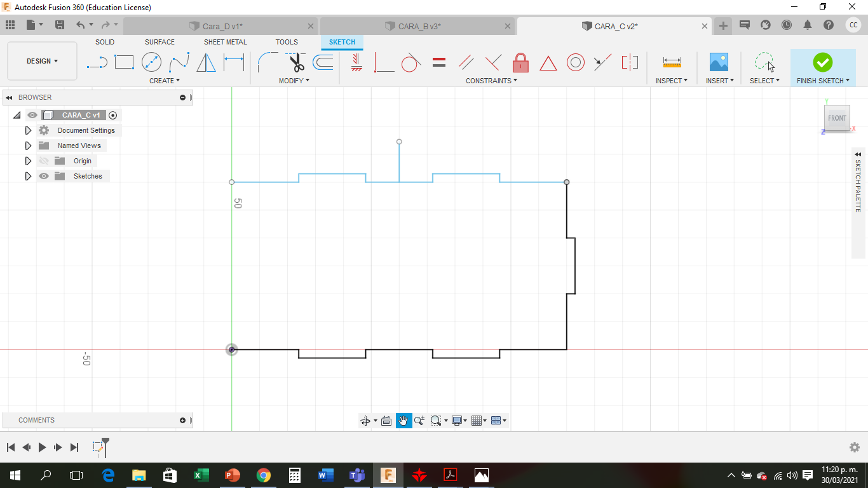This screenshot has height=488, width=868.
Task: Activate the Pan hand tool
Action: 403,421
